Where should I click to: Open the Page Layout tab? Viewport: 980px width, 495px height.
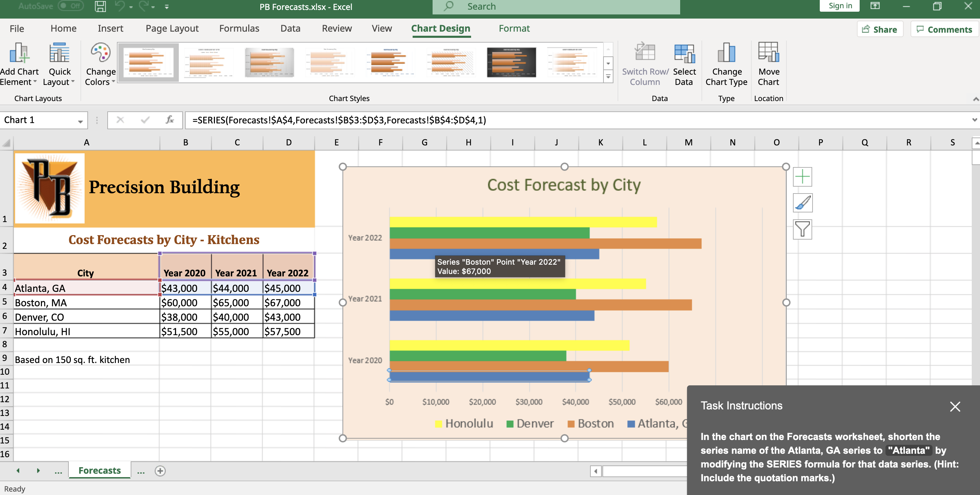tap(172, 29)
